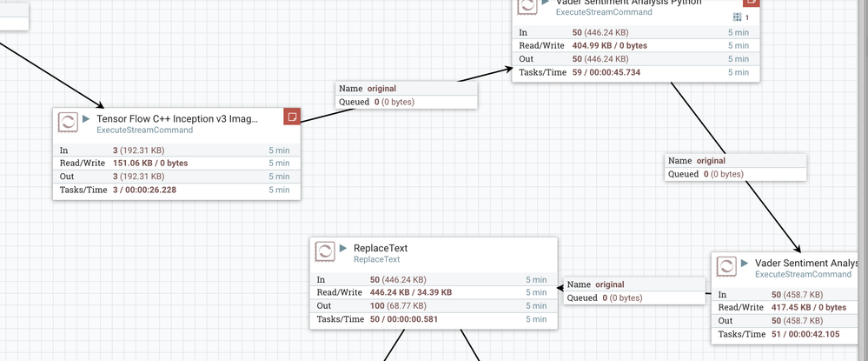Click ExecuteStreamCommand type under Tensor Flow
The height and width of the screenshot is (361, 868).
pyautogui.click(x=144, y=130)
